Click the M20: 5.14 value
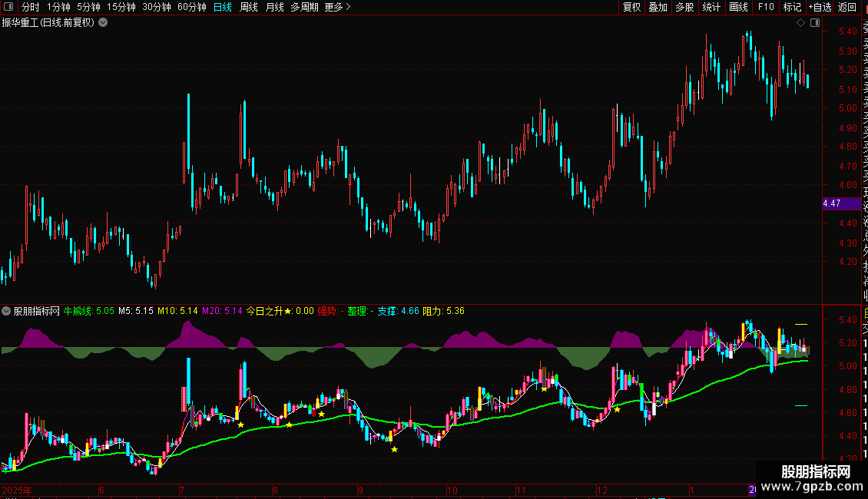 [222, 311]
